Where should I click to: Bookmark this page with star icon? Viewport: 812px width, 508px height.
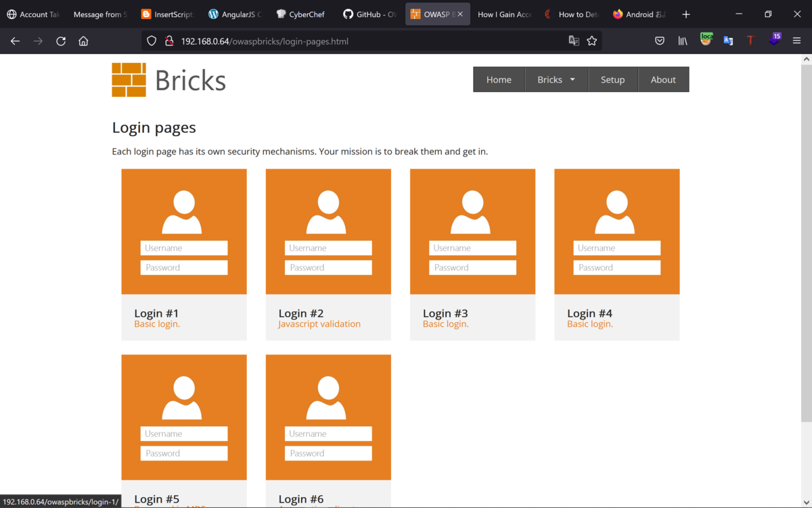pos(592,41)
